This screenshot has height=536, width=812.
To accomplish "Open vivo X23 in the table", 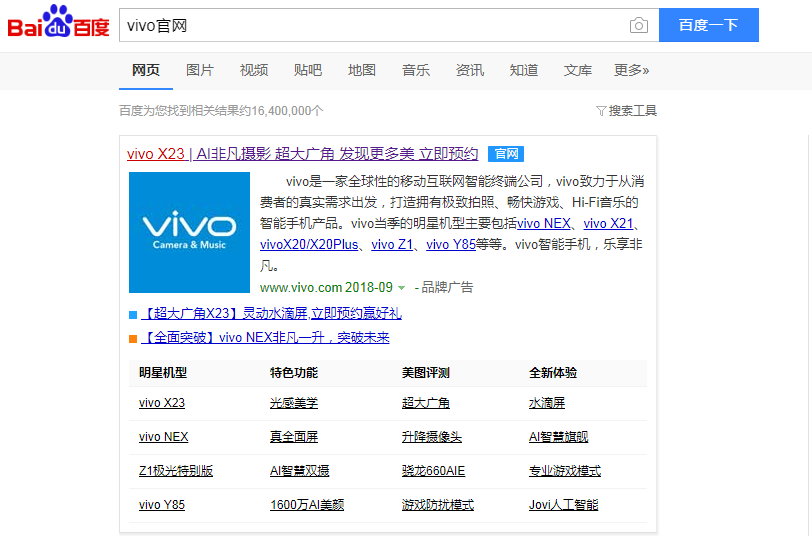I will point(162,403).
